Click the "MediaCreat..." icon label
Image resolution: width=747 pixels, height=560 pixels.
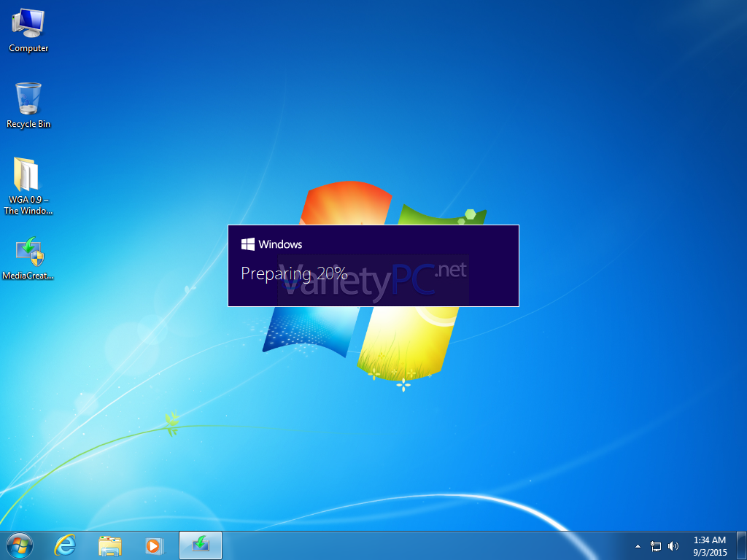(x=28, y=276)
